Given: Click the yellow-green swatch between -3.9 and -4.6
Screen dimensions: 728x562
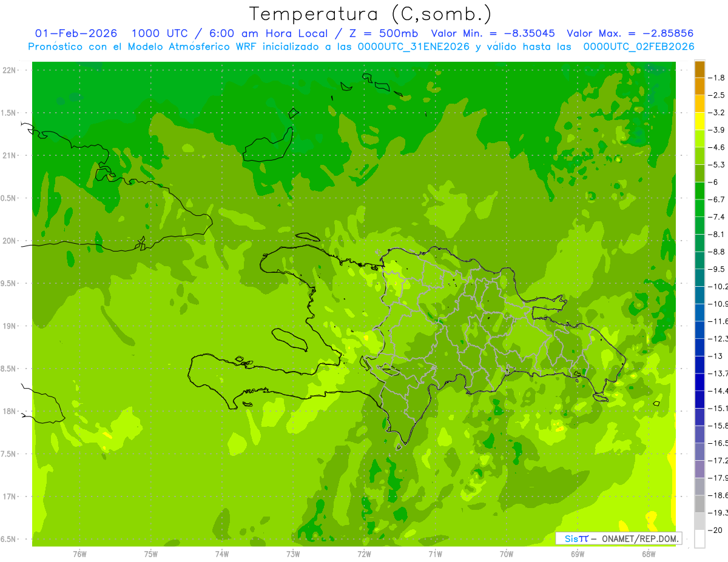Looking at the screenshot, I should 699,138.
